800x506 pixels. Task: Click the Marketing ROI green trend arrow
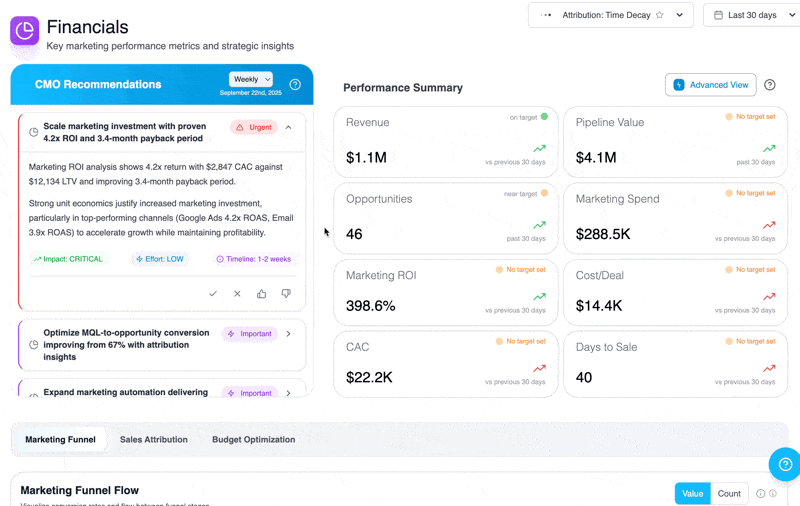pyautogui.click(x=540, y=296)
